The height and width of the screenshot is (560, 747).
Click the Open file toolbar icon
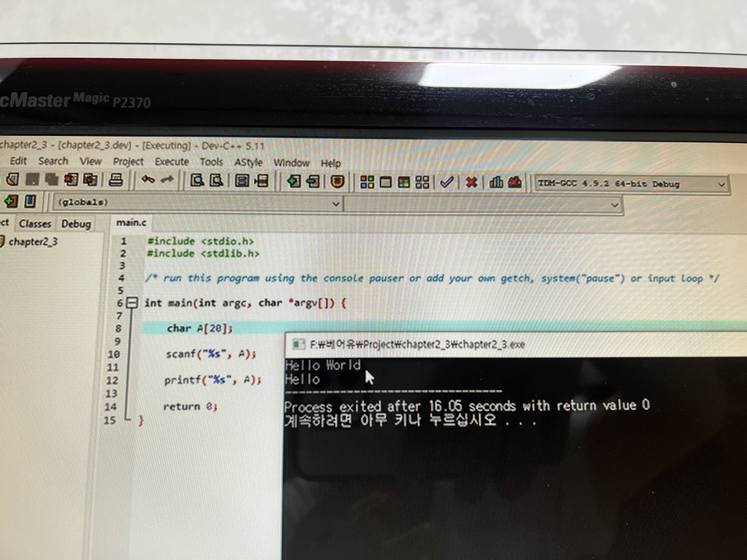click(x=12, y=179)
